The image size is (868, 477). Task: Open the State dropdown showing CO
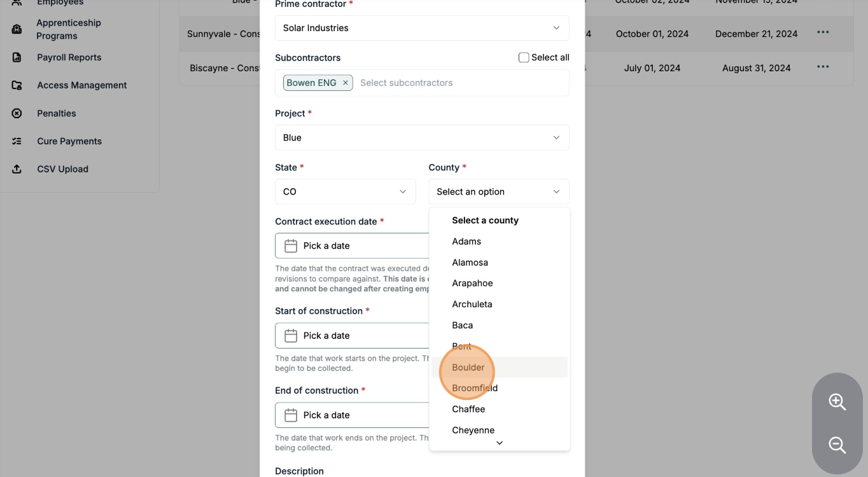coord(345,191)
